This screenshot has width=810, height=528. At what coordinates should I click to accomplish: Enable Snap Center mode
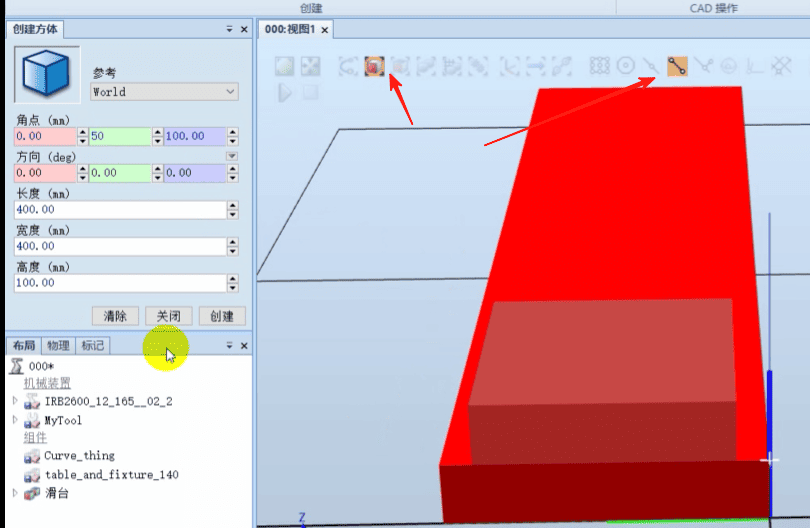click(x=626, y=66)
